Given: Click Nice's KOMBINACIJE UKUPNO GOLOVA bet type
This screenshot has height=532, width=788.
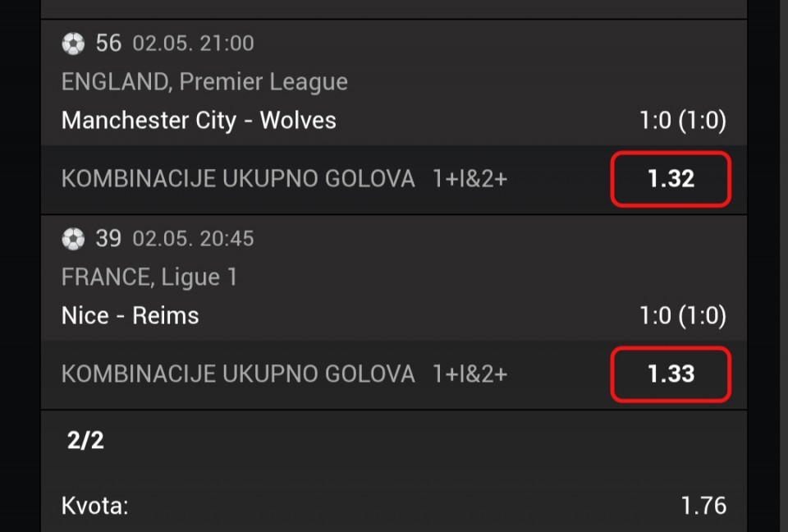Looking at the screenshot, I should point(238,374).
